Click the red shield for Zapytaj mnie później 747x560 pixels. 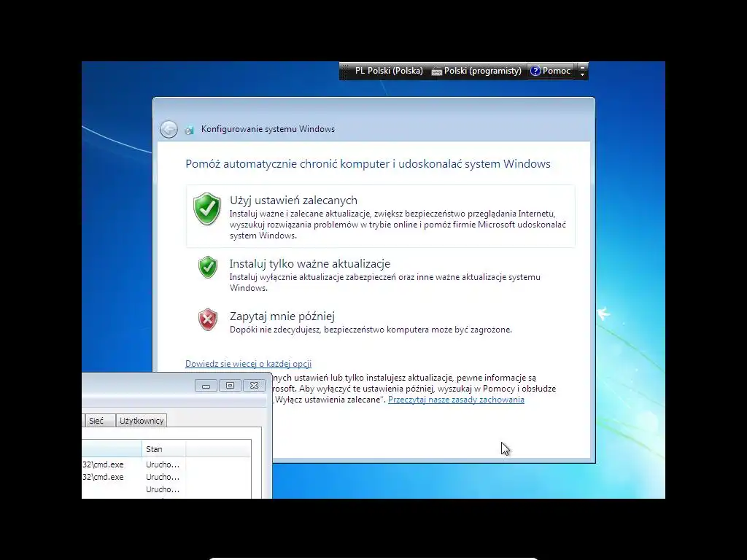208,319
